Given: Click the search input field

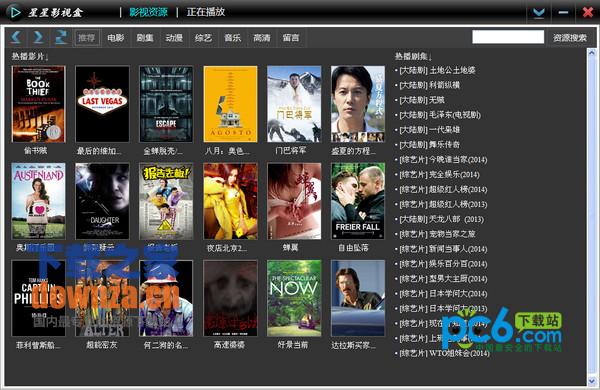Looking at the screenshot, I should pos(508,37).
